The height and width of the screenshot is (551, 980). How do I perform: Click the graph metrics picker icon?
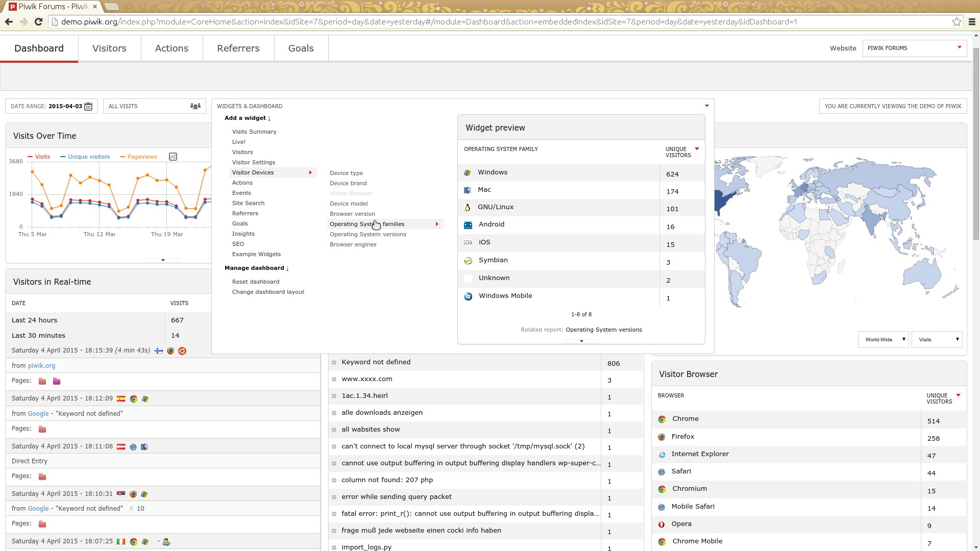pyautogui.click(x=173, y=157)
